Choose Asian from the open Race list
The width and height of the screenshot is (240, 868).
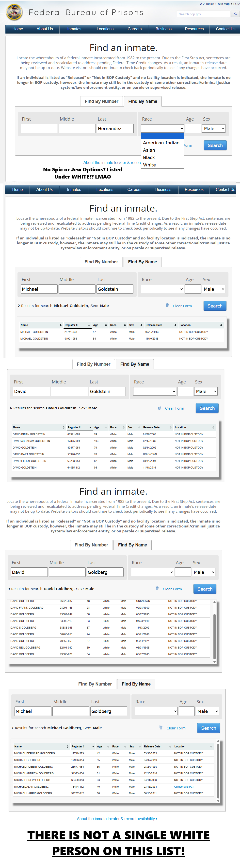(x=162, y=150)
